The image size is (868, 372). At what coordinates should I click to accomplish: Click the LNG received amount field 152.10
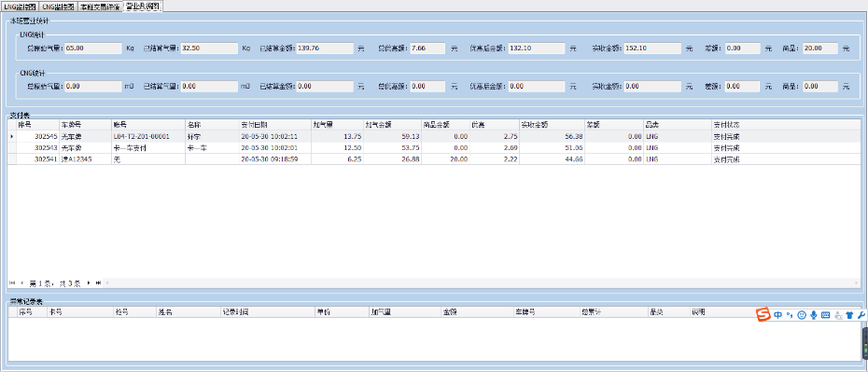coord(652,48)
